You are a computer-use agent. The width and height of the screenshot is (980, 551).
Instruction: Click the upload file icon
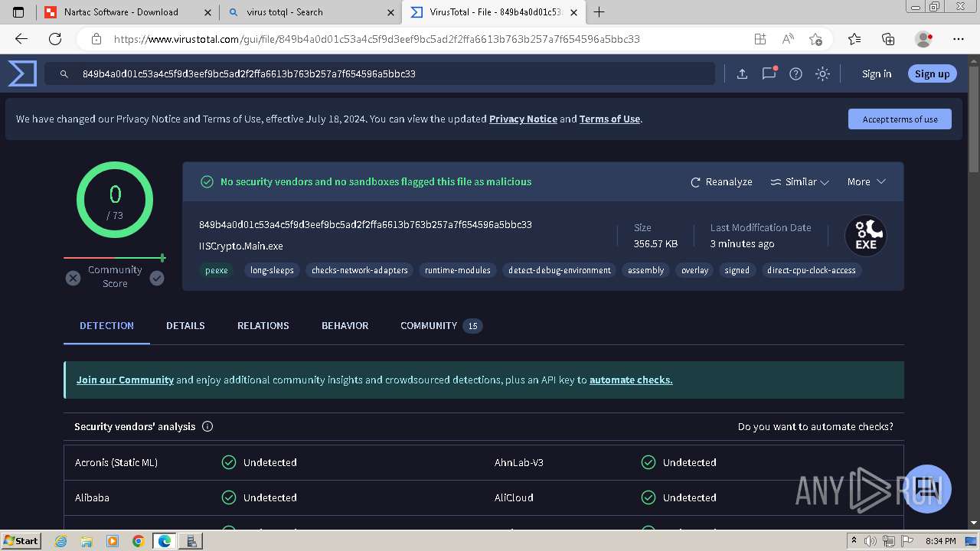(x=742, y=73)
